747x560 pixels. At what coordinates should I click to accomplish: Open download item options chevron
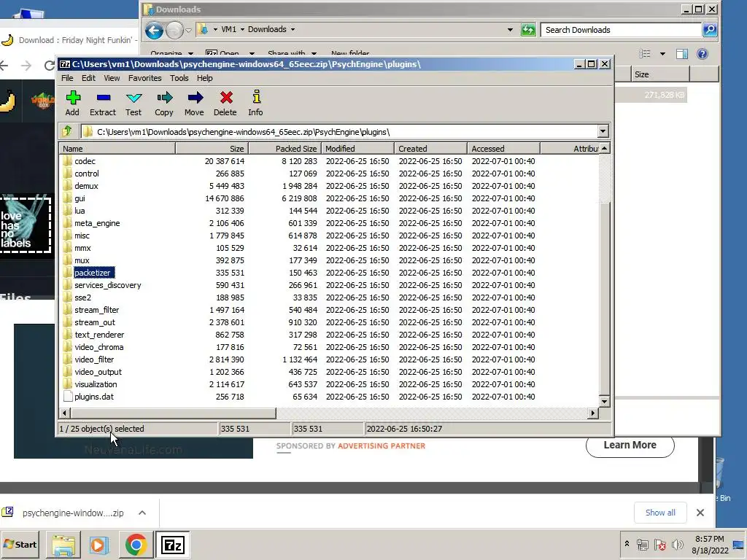click(142, 513)
